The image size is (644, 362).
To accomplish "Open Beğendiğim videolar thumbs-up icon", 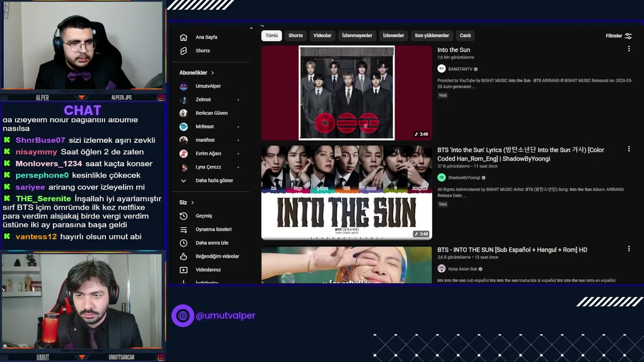I will (184, 256).
